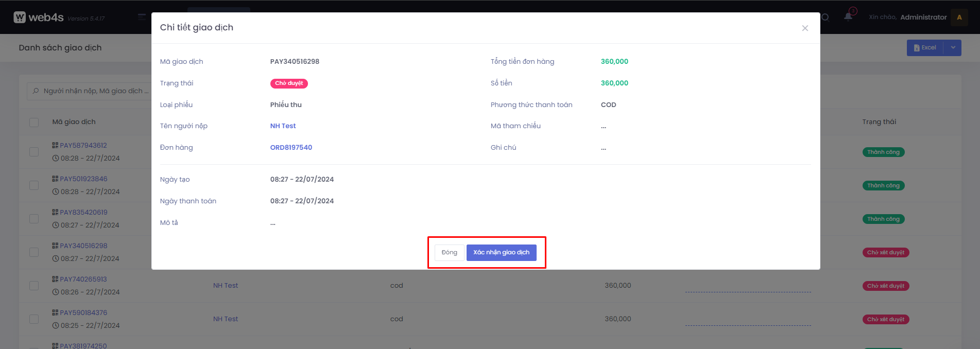Click QR icon beside PAY740265913
The width and height of the screenshot is (980, 349).
click(55, 279)
